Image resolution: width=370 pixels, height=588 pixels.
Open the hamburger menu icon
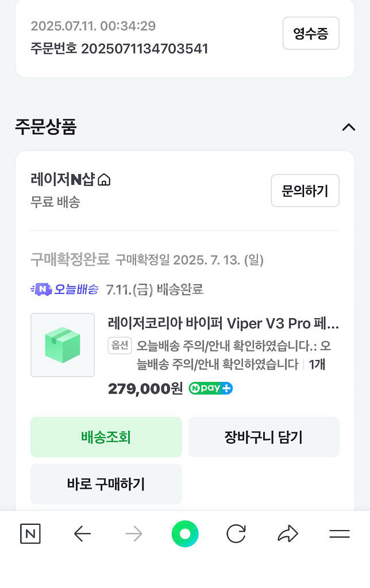339,533
